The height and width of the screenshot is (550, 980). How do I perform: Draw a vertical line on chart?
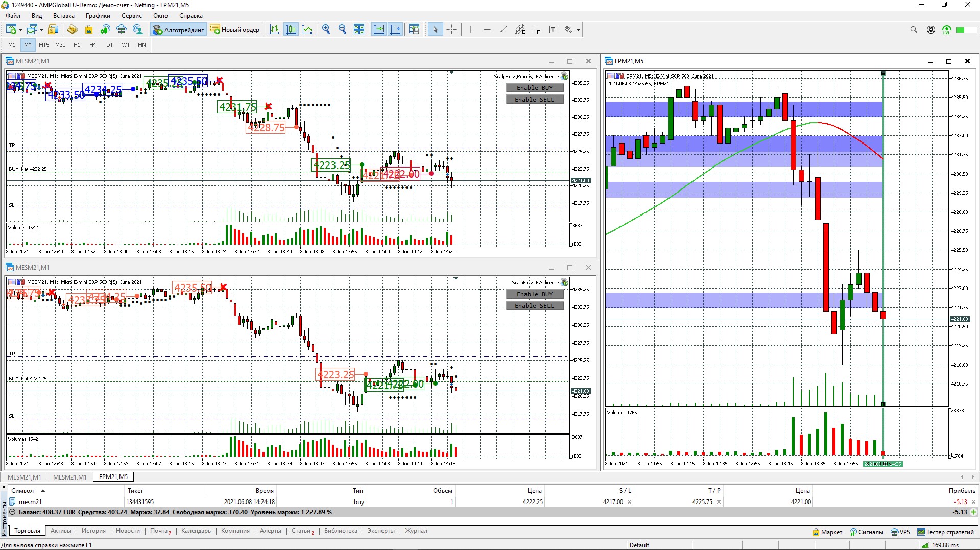click(471, 30)
